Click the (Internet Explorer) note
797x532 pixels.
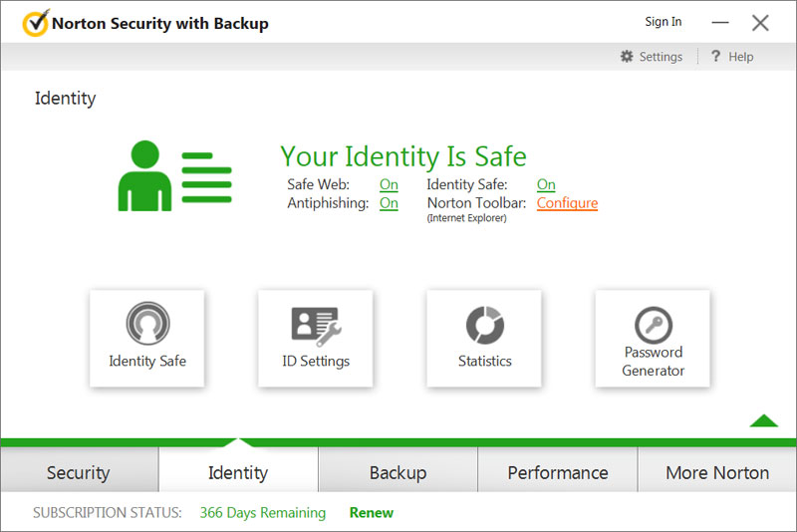pos(466,218)
